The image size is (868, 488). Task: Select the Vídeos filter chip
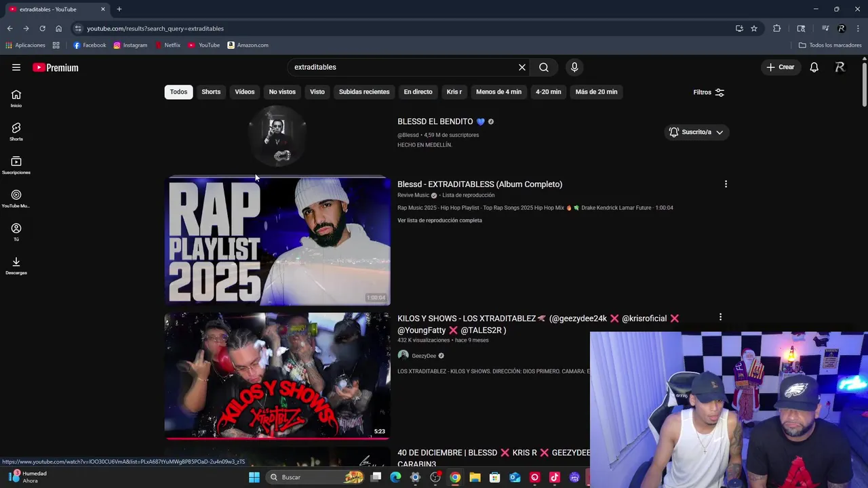(x=245, y=92)
